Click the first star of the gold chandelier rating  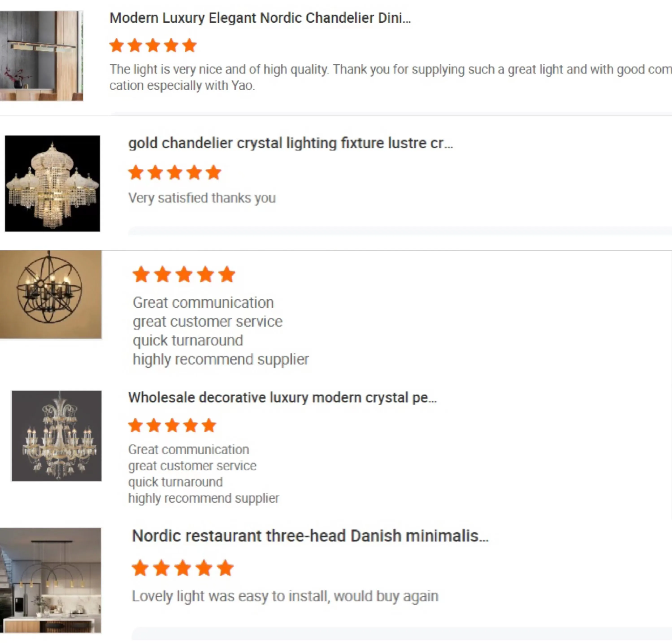click(136, 172)
